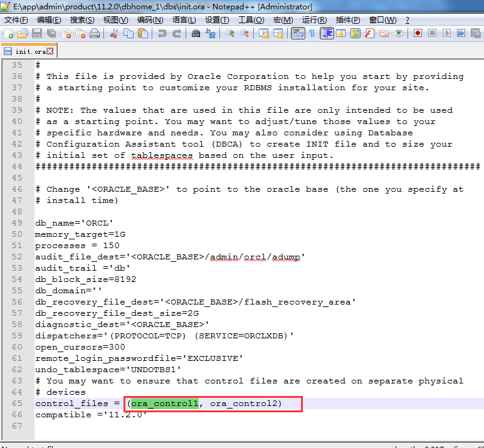484x448 pixels.
Task: Cut selection with the scissors icon
Action: (113, 33)
